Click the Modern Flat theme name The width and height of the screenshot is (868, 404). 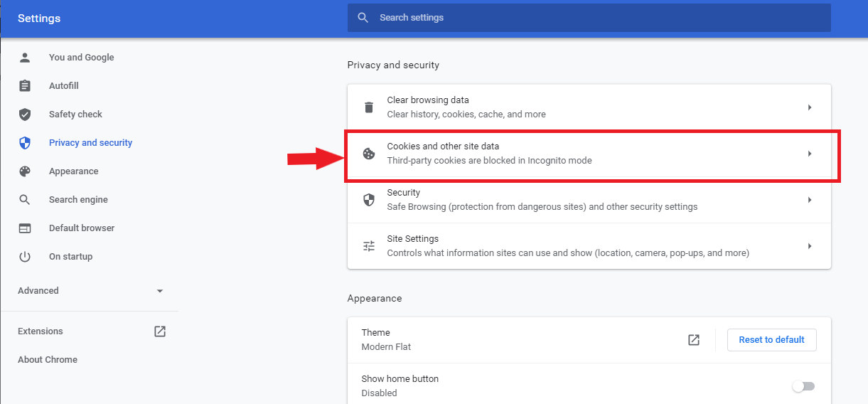tap(386, 347)
